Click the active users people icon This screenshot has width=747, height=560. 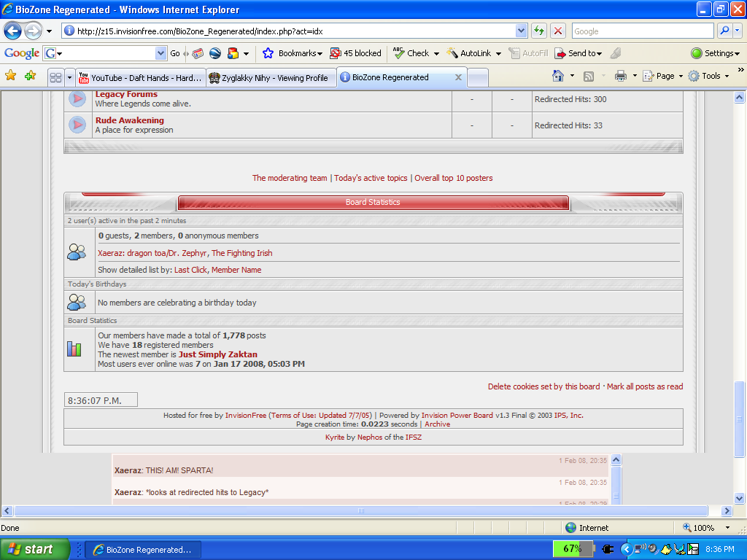pos(77,252)
